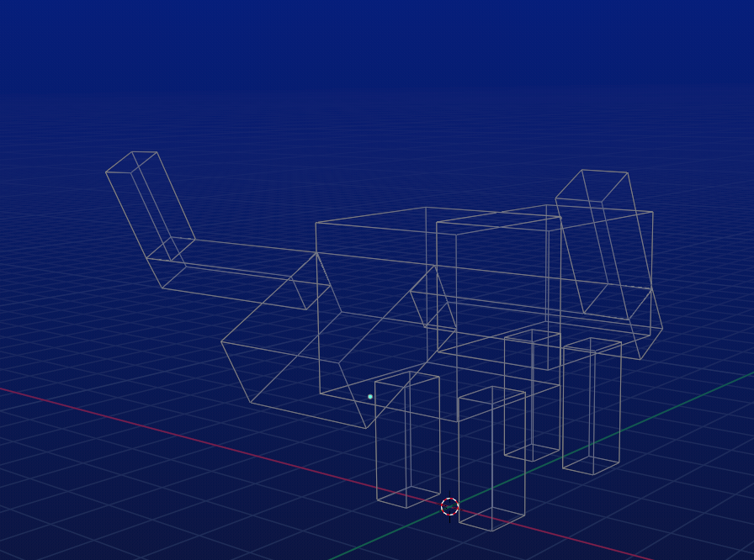The height and width of the screenshot is (560, 754).
Task: Select the upright tail tip wireframe box
Action: pyautogui.click(x=150, y=207)
